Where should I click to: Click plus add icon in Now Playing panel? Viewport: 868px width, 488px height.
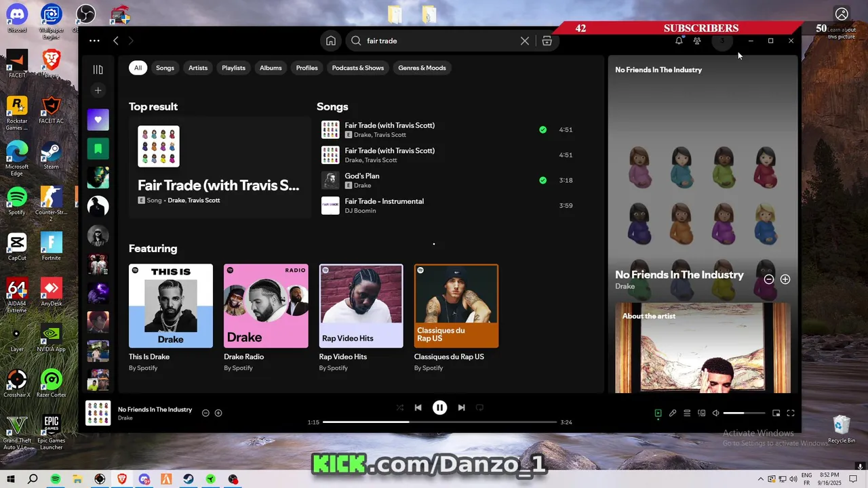785,279
